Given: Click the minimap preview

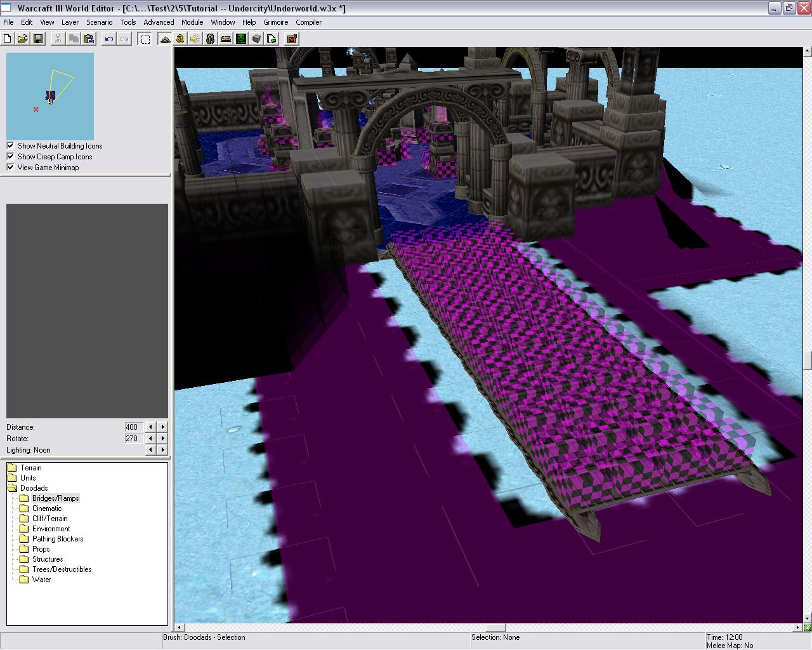Looking at the screenshot, I should (50, 96).
